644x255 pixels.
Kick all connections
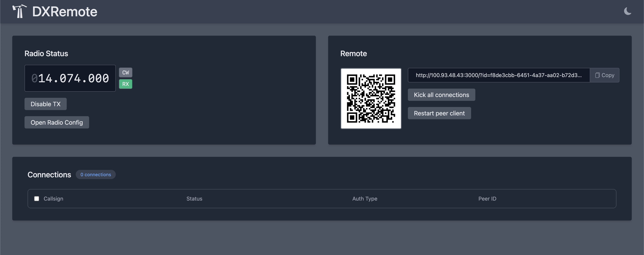[441, 95]
